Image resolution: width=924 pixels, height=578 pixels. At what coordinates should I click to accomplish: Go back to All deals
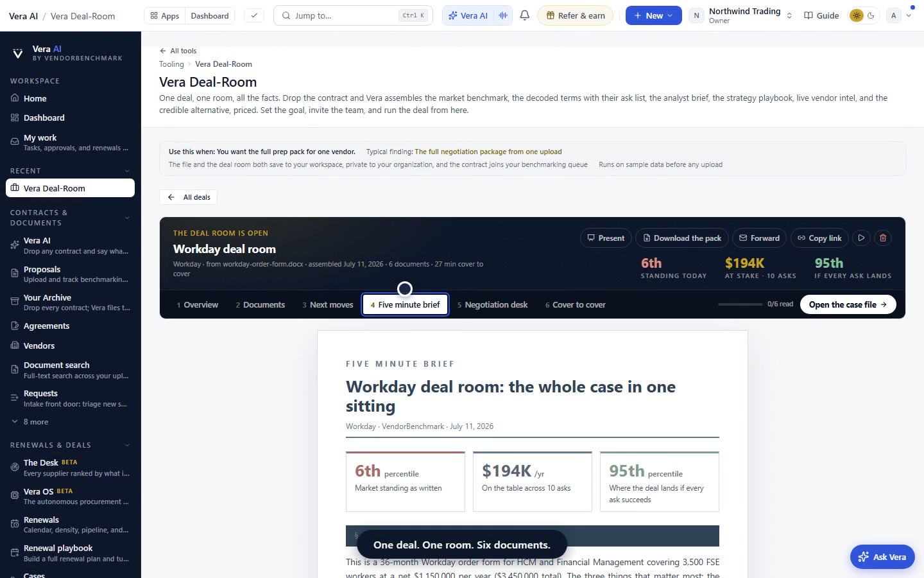pyautogui.click(x=189, y=197)
